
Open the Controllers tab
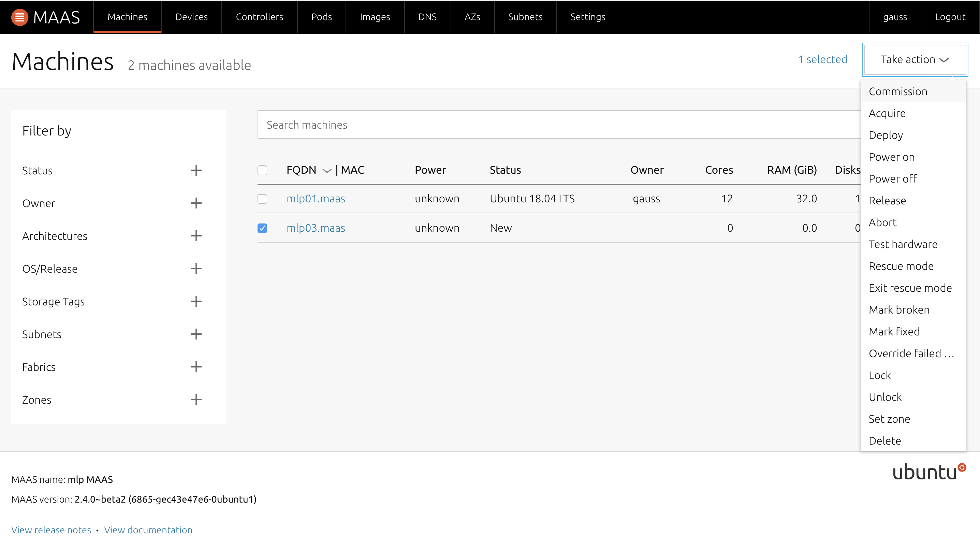coord(259,17)
